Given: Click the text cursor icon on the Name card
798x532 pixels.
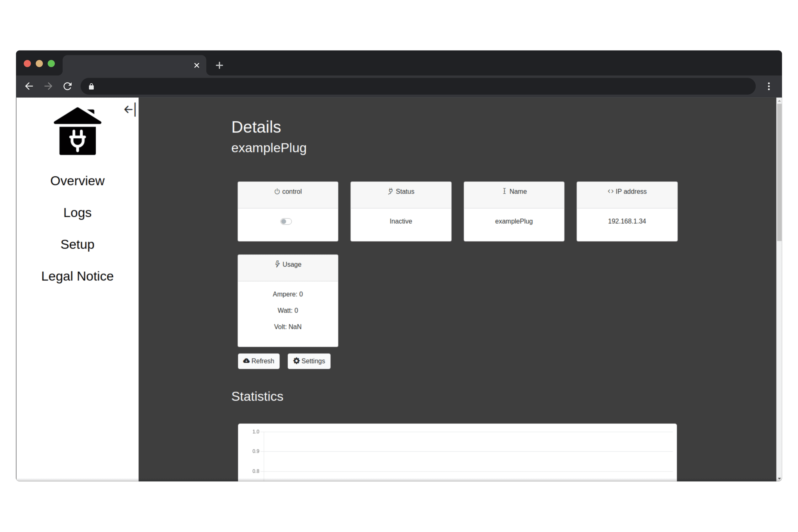Looking at the screenshot, I should [x=504, y=191].
